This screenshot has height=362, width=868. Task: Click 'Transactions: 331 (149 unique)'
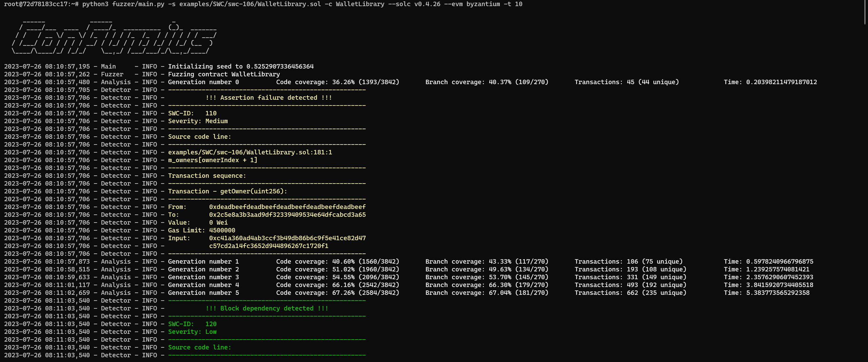pos(630,277)
